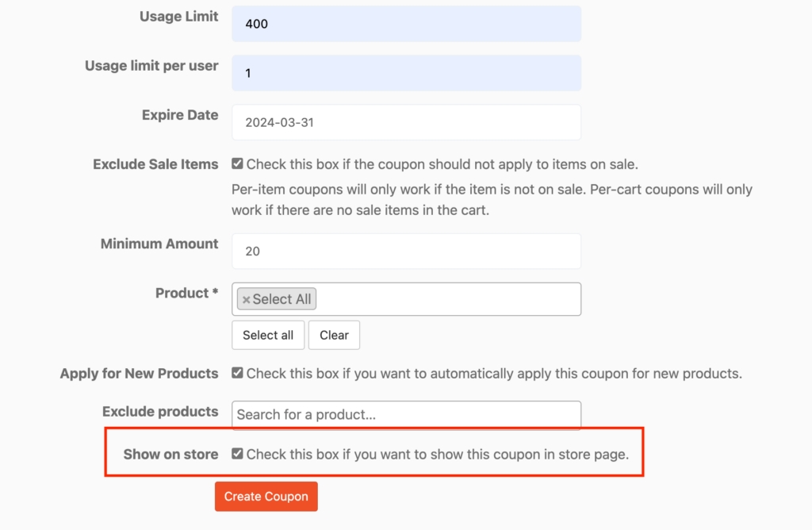
Task: Remove the Select All tag via its × icon
Action: (x=246, y=300)
